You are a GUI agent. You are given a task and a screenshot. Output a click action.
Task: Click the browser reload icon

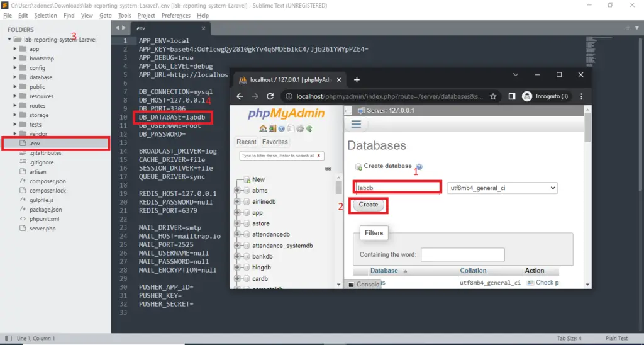[x=270, y=96]
